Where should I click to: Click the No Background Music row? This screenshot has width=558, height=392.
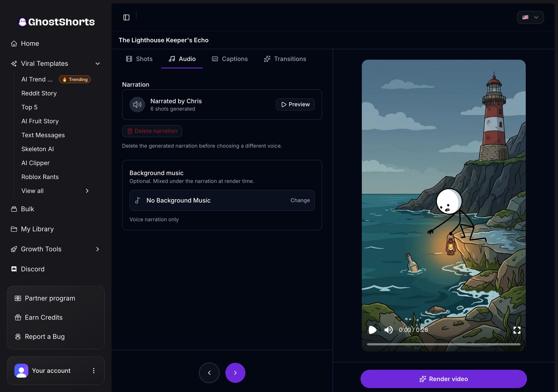click(222, 200)
